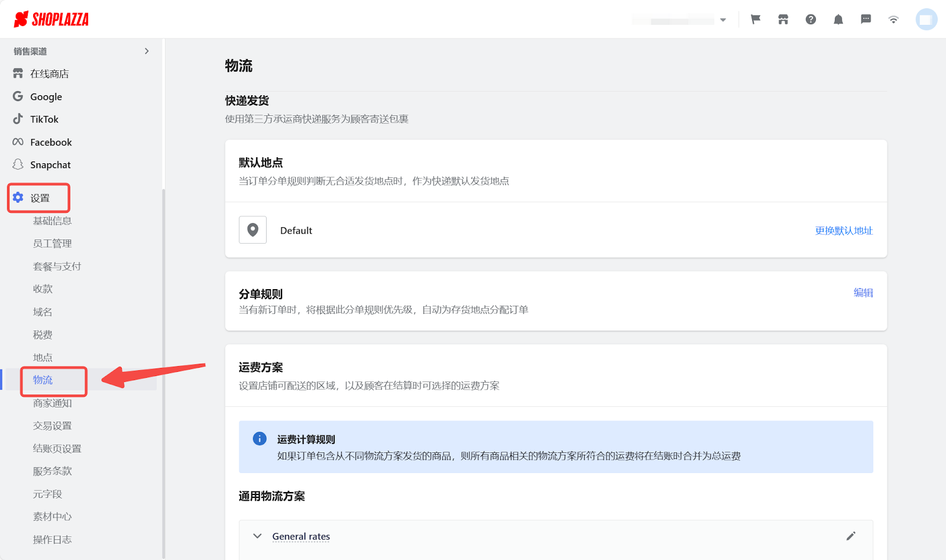
Task: Select the Facebook sales channel
Action: (x=50, y=142)
